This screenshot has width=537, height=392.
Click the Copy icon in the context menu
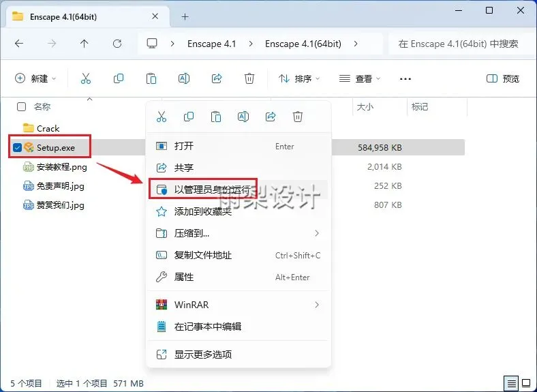click(x=189, y=117)
